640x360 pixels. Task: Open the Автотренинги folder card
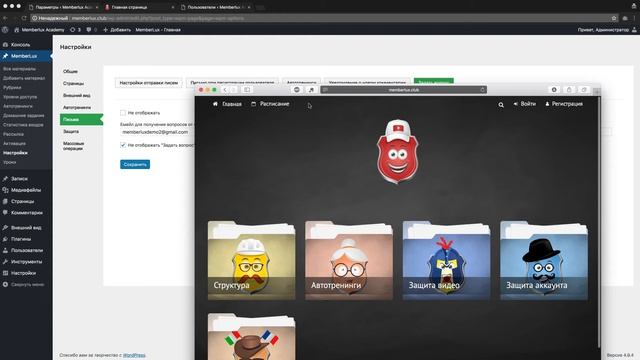(349, 260)
